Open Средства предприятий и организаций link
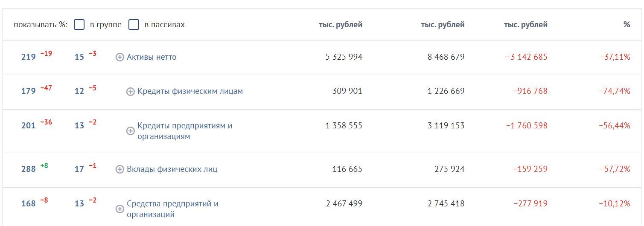 (x=172, y=209)
